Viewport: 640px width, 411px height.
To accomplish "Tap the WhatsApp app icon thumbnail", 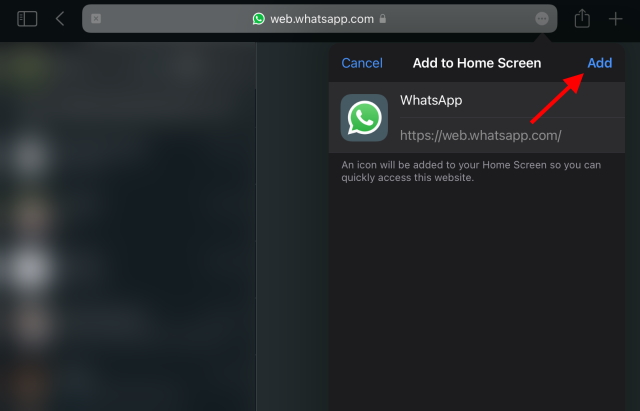I will click(364, 119).
